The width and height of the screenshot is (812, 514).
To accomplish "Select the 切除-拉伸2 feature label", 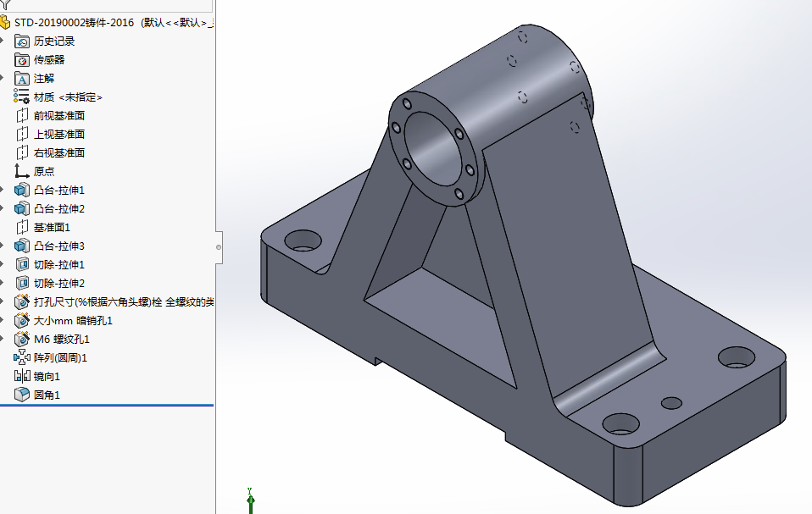I will pyautogui.click(x=59, y=284).
